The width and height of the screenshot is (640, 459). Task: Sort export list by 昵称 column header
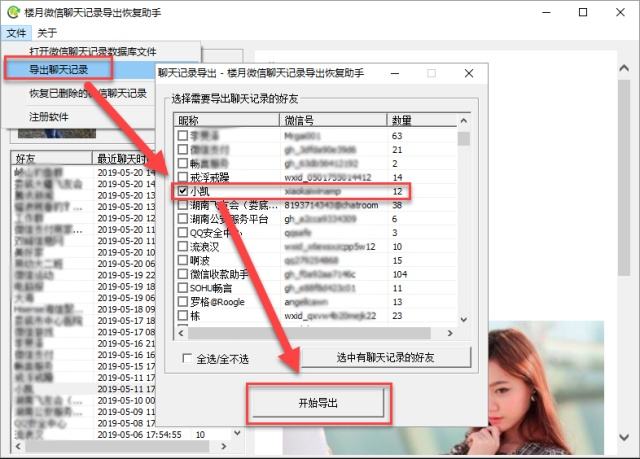[x=227, y=120]
